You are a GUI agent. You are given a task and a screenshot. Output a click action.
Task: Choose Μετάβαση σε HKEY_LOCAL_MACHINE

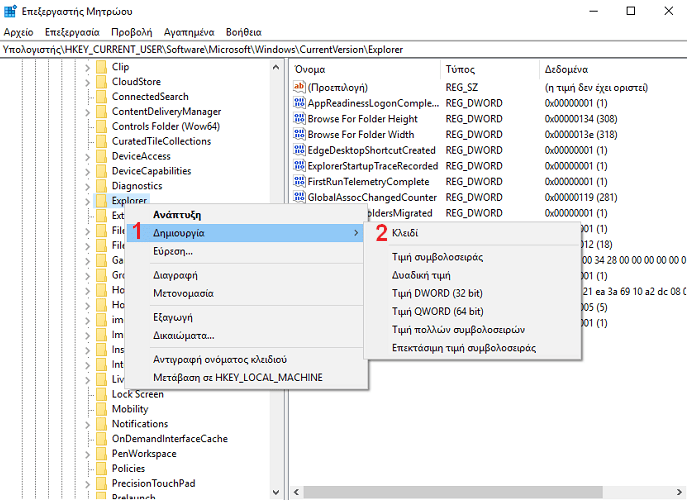246,378
